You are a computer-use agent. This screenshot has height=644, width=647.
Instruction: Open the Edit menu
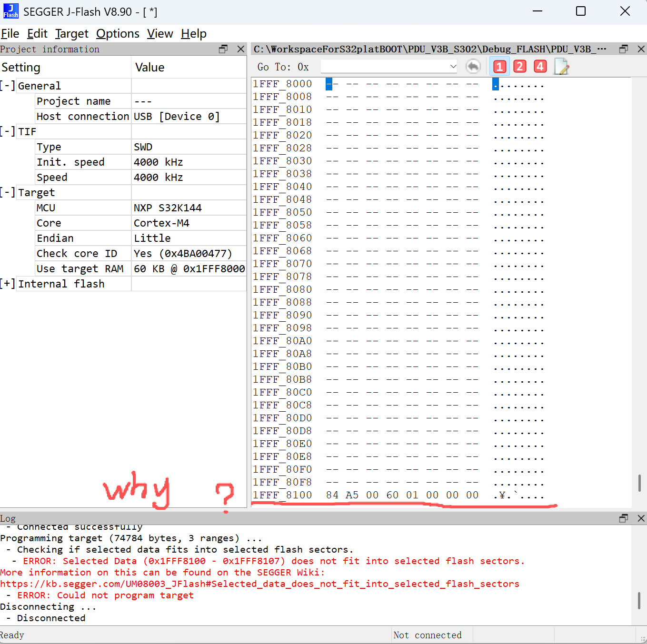tap(37, 34)
